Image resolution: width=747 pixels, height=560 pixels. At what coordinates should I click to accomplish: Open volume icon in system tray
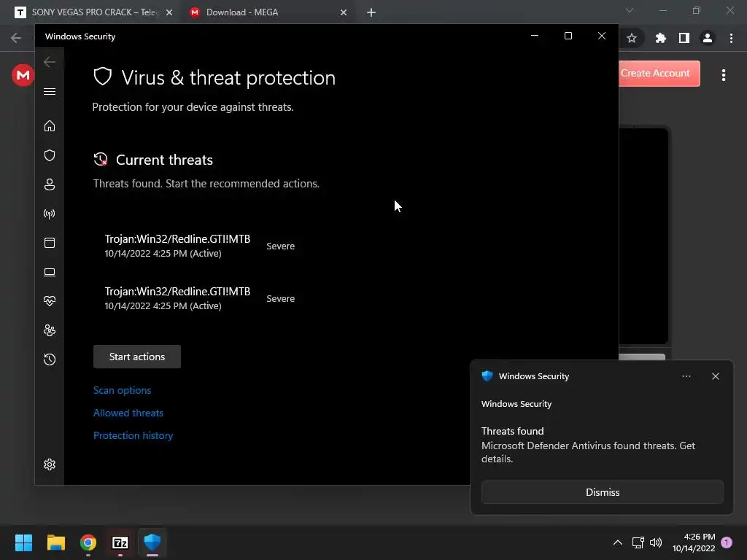pyautogui.click(x=656, y=542)
